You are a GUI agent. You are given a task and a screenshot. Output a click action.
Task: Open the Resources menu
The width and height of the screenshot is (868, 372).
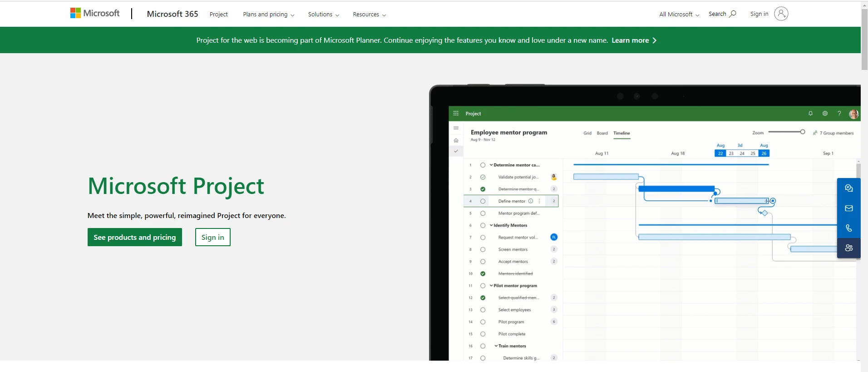[x=369, y=15]
